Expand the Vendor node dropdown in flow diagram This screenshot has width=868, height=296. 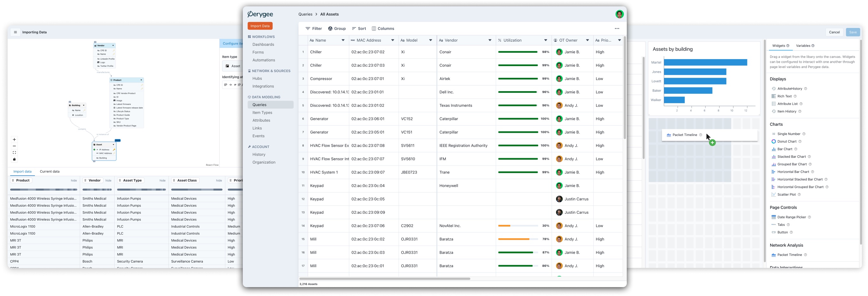pyautogui.click(x=113, y=45)
